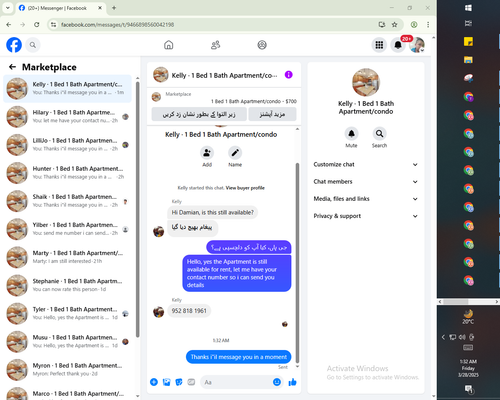
Task: Go back using the Marketplace arrow
Action: pyautogui.click(x=12, y=67)
